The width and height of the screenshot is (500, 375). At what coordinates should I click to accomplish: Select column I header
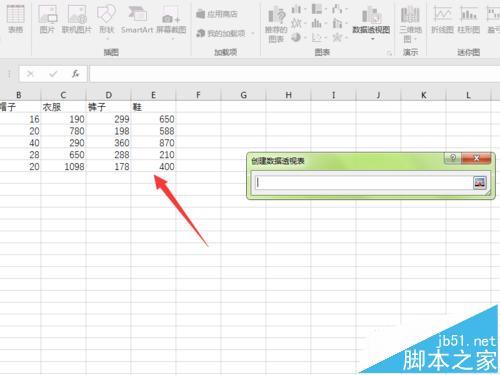333,95
